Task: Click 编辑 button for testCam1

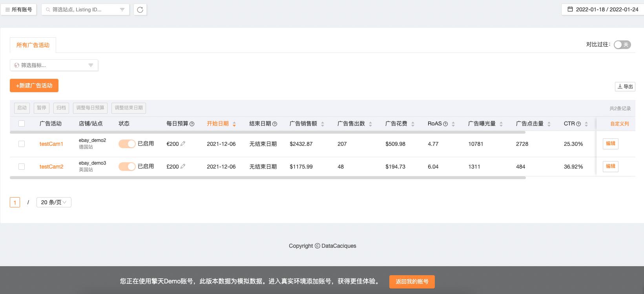Action: (611, 143)
